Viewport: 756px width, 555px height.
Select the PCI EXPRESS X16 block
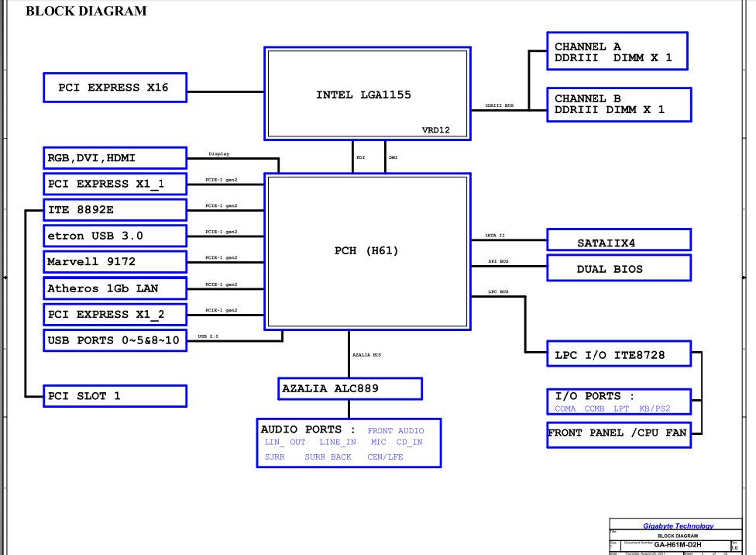115,88
